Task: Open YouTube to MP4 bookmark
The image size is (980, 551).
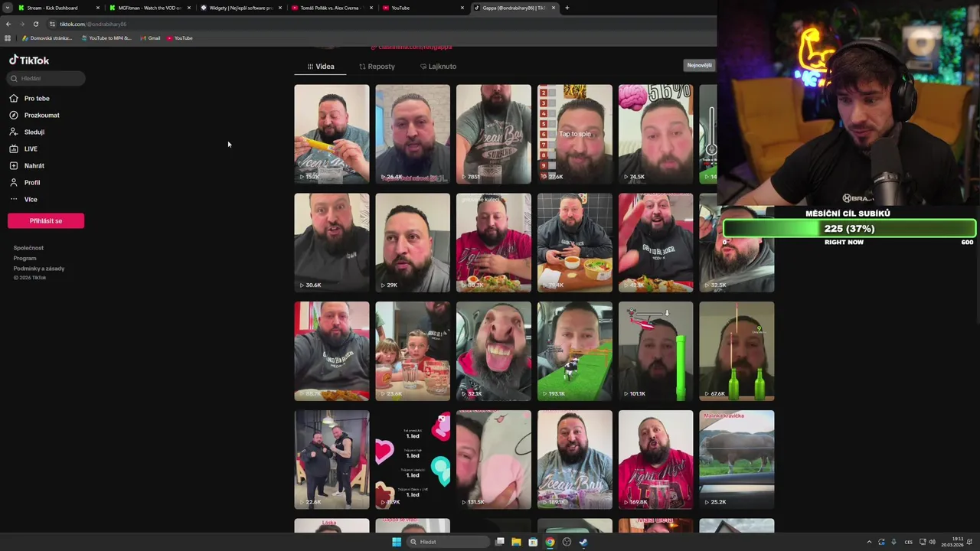Action: [106, 37]
